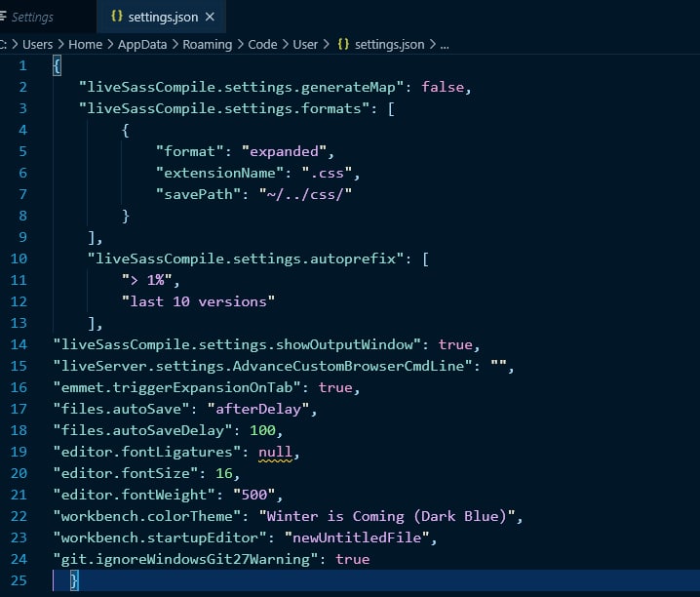Click the "editor.fontLigatures" key

147,452
